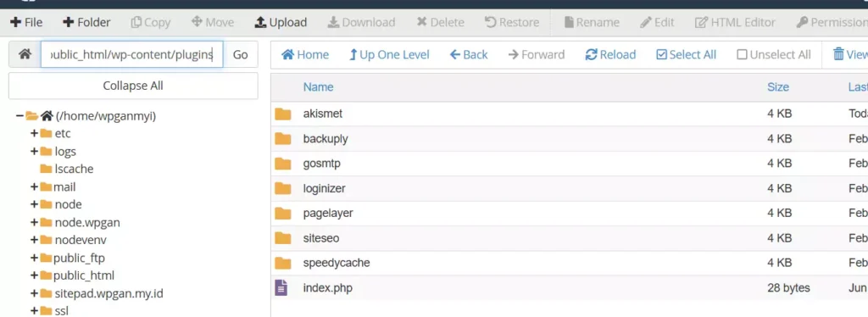Click the path input field
The height and width of the screenshot is (317, 868).
tap(131, 54)
